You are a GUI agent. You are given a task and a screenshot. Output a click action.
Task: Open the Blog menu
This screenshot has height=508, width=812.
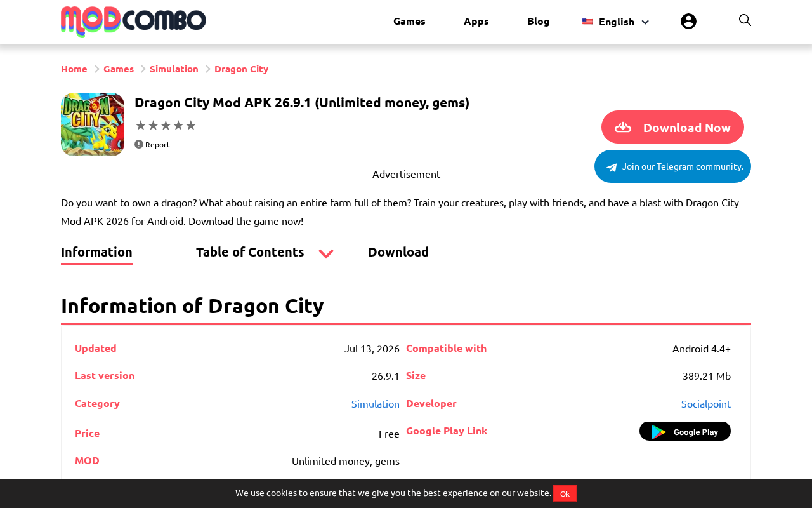[539, 21]
